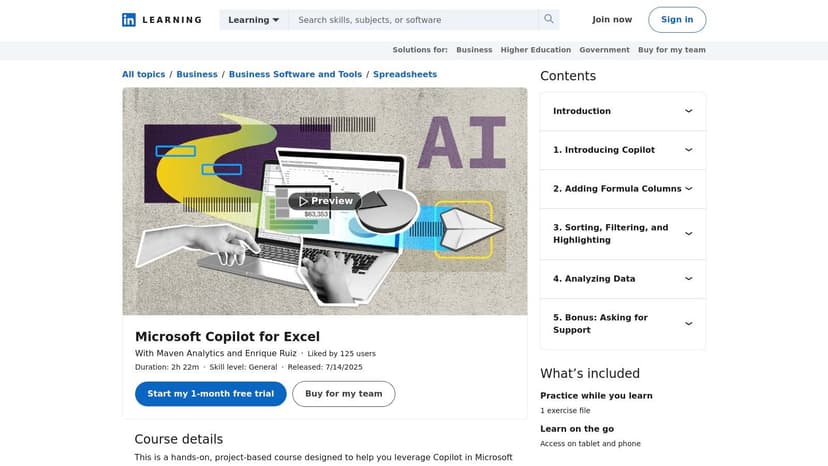Viewport: 828px width, 466px height.
Task: Go to Business breadcrumb
Action: pos(197,74)
